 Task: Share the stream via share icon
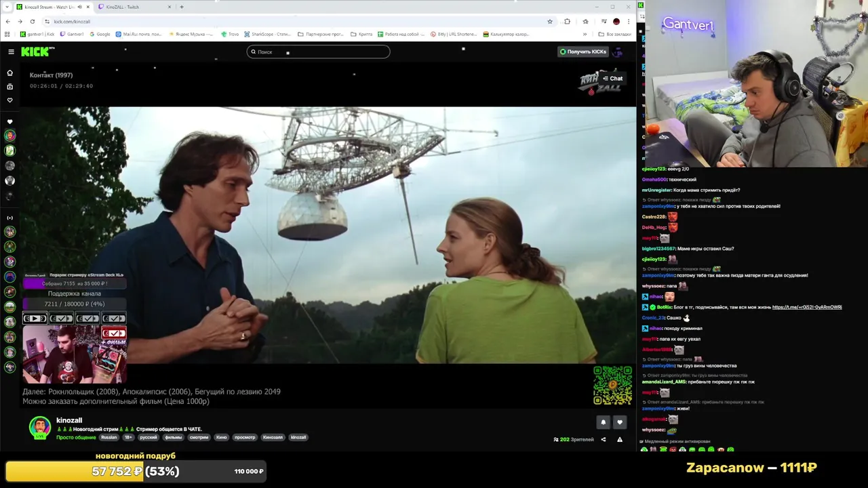click(x=603, y=439)
